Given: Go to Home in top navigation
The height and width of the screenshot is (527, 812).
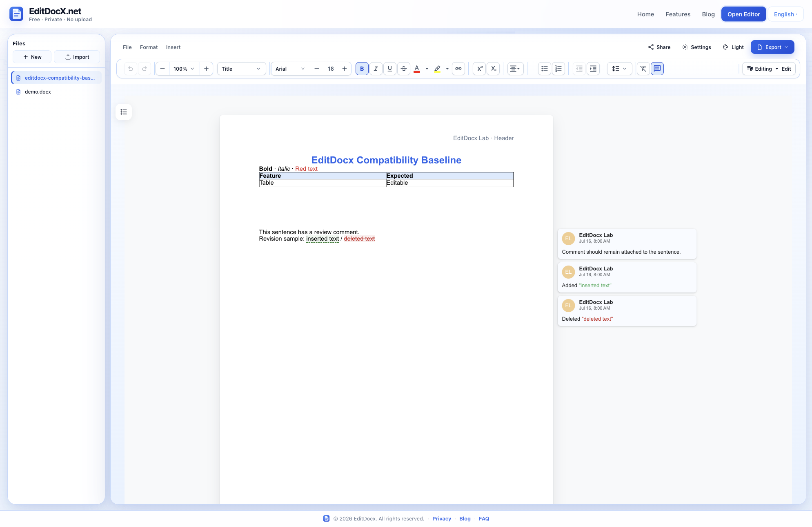Looking at the screenshot, I should [x=645, y=14].
